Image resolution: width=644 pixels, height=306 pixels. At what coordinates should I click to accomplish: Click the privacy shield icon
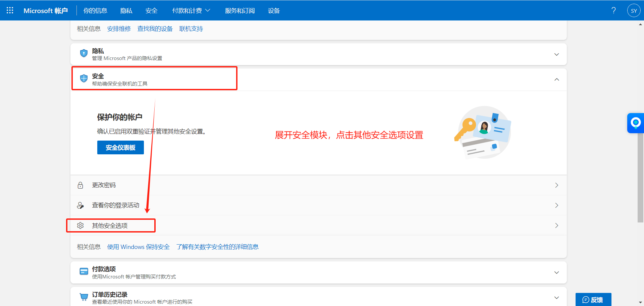tap(84, 53)
